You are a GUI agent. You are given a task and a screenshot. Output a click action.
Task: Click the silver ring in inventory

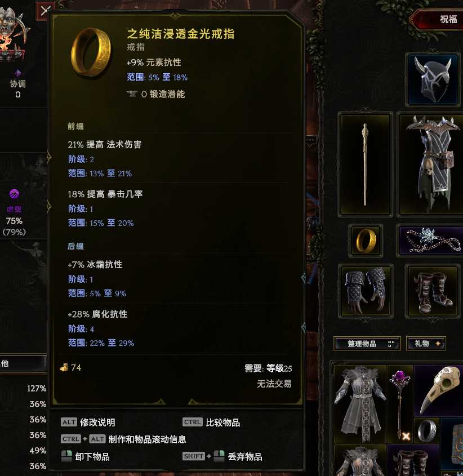click(427, 430)
